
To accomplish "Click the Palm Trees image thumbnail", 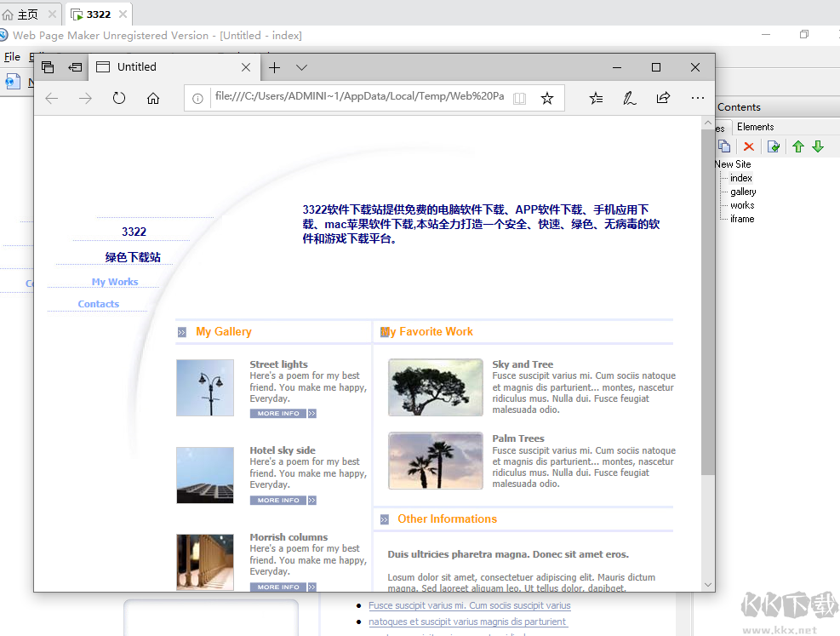I will 435,461.
